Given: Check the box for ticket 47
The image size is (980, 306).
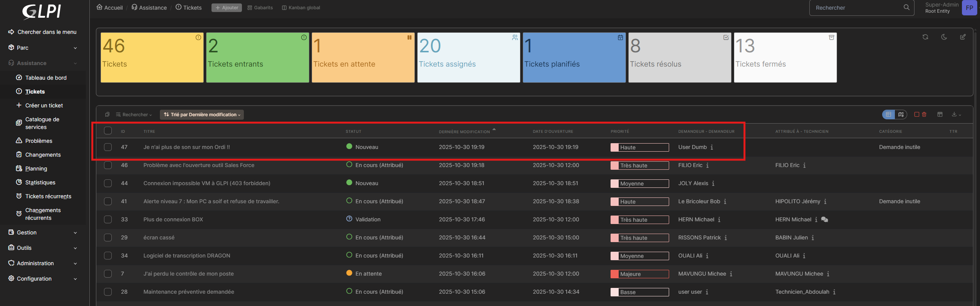Looking at the screenshot, I should pos(108,147).
